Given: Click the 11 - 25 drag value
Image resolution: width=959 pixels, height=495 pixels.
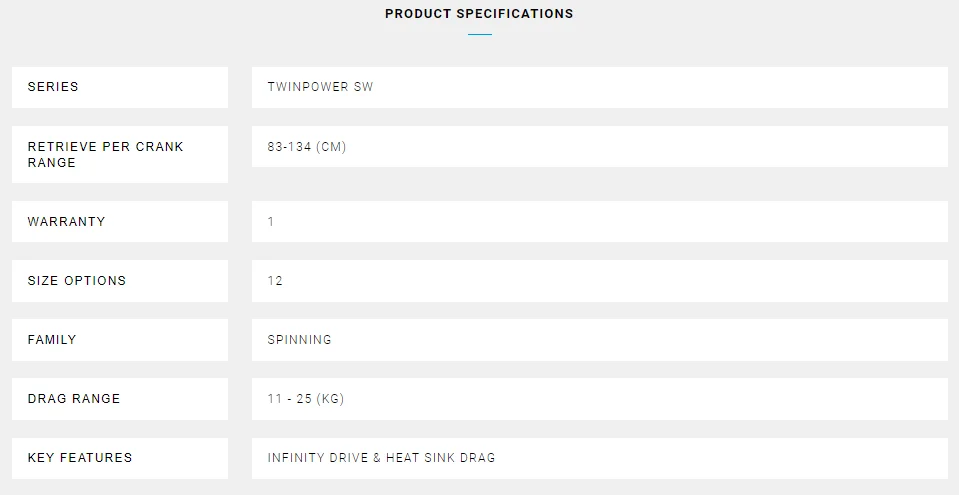Looking at the screenshot, I should (291, 398).
